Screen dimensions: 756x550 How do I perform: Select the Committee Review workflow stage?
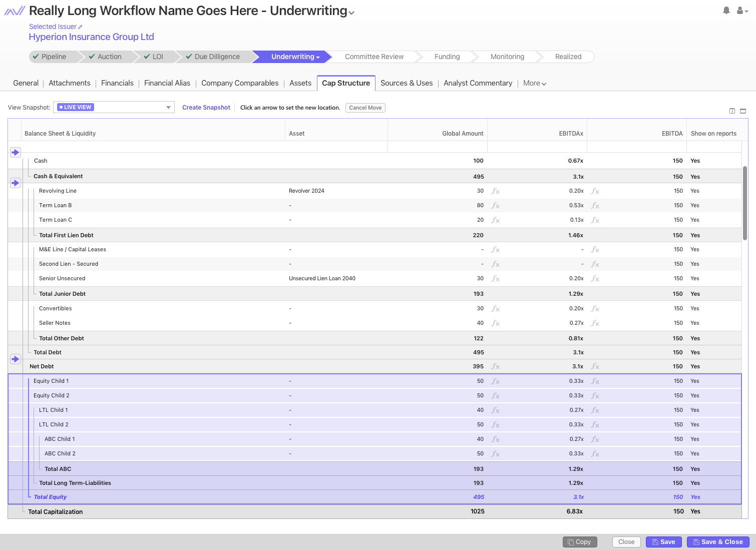click(x=374, y=57)
